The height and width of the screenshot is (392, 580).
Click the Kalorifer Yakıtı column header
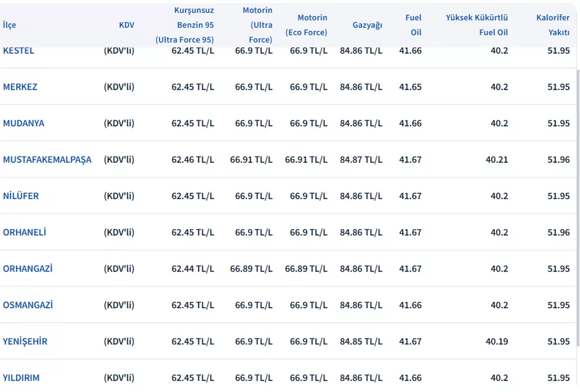(552, 25)
